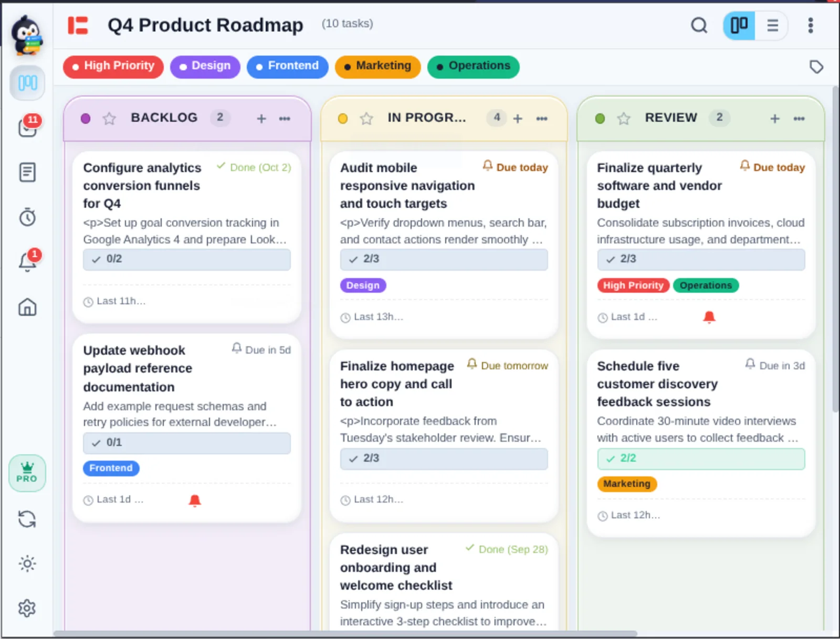Open Backlog column more options menu
Screen dimensions: 840x639
[x=285, y=119]
